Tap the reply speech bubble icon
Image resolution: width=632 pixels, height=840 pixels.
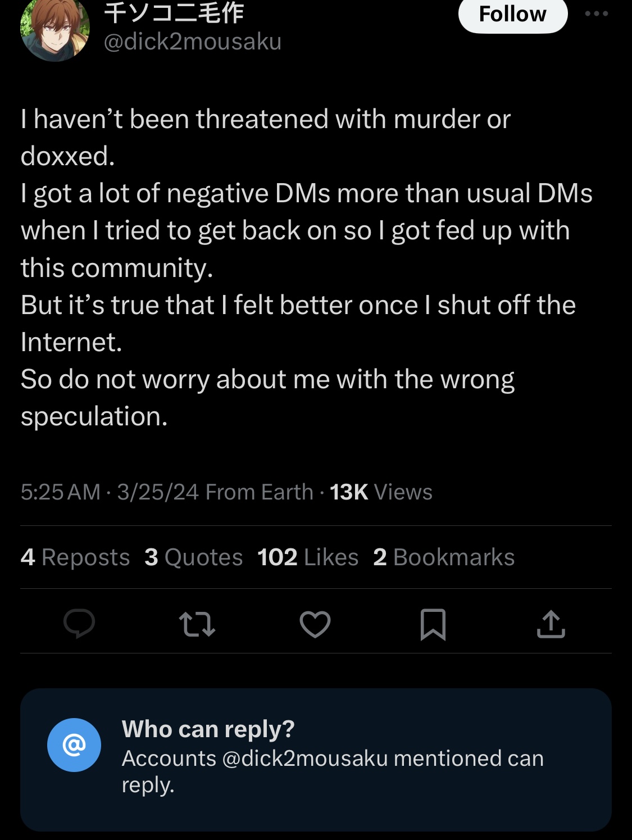pyautogui.click(x=79, y=624)
